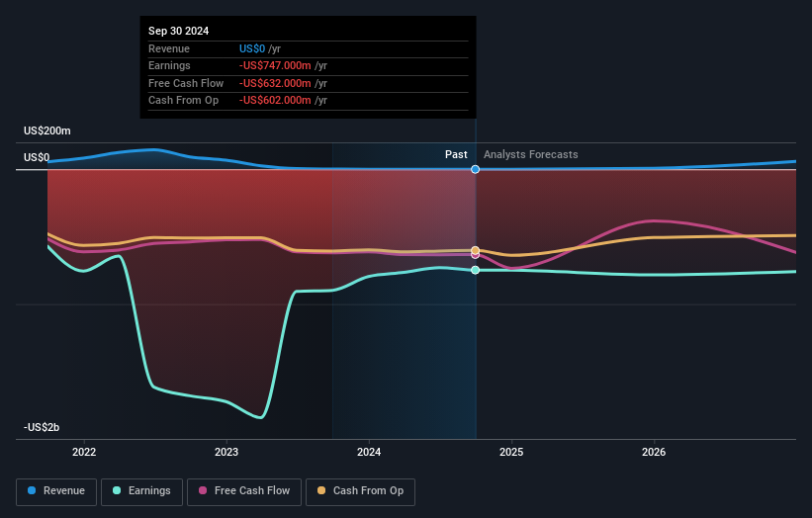Click the 2022 x-axis label
The image size is (812, 518).
pyautogui.click(x=84, y=452)
